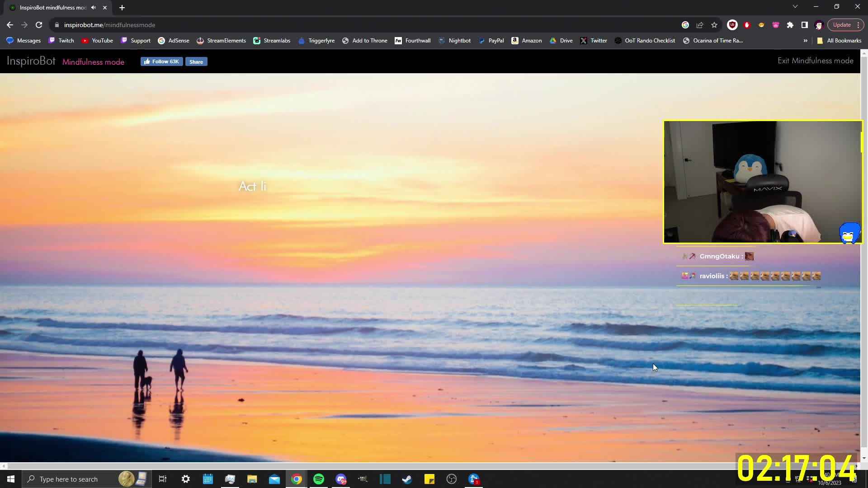Open the Calendar app on the taskbar

(x=208, y=479)
